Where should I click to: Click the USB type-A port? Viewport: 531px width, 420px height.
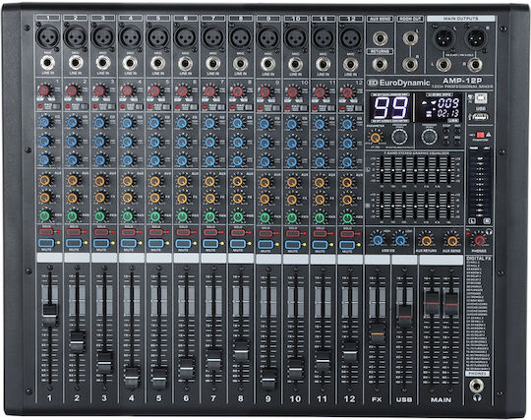(479, 117)
